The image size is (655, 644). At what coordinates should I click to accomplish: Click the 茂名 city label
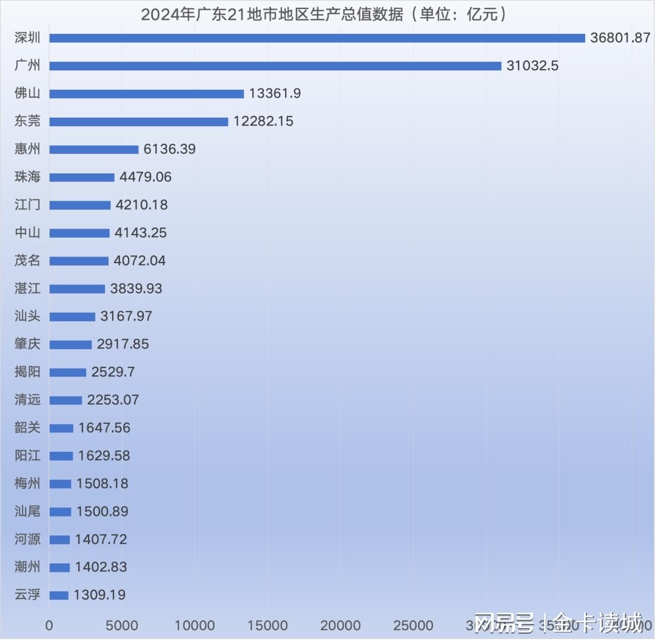27,260
